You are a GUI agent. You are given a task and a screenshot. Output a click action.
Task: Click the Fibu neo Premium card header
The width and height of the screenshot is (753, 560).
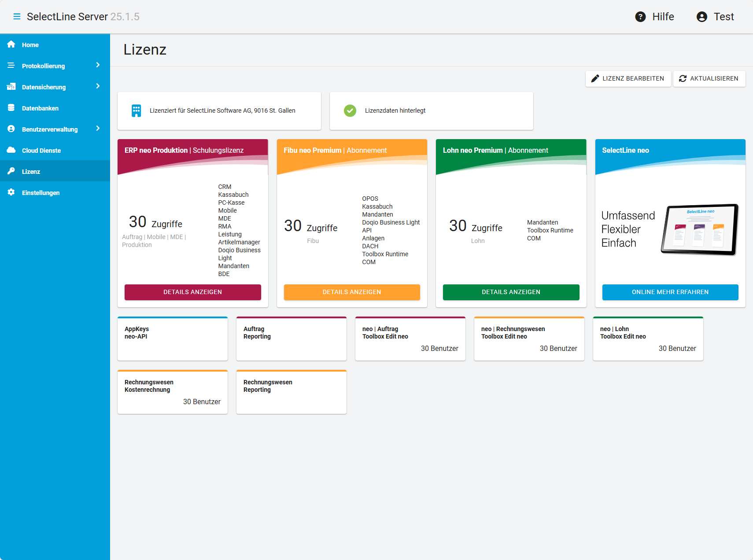click(352, 156)
